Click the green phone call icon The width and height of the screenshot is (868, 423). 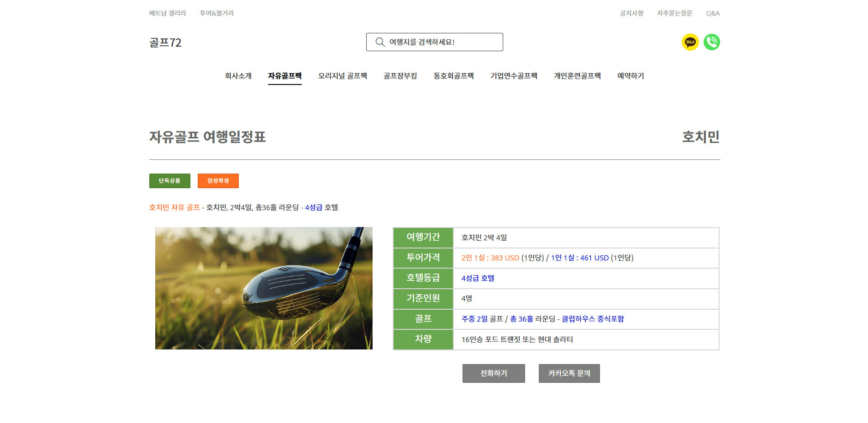[711, 42]
